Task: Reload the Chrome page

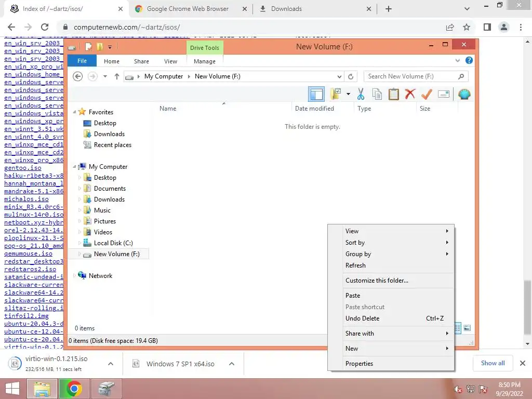Action: pyautogui.click(x=45, y=27)
